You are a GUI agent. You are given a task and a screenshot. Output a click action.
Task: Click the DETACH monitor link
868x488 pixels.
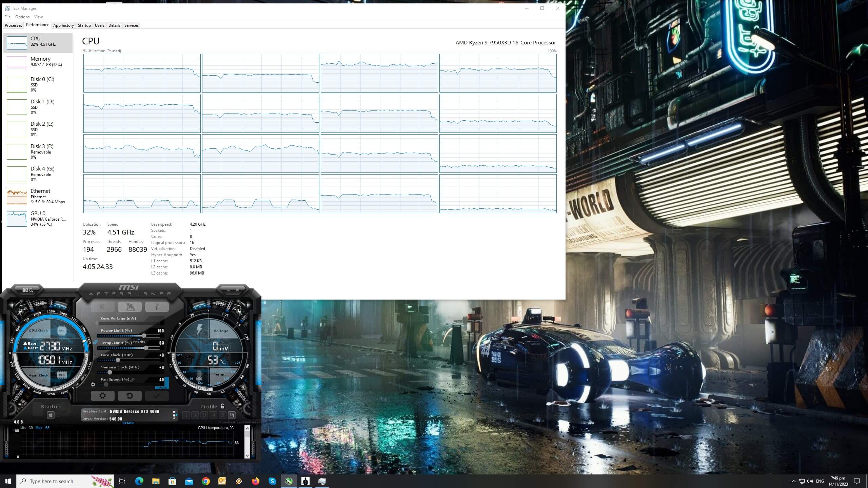tap(128, 423)
